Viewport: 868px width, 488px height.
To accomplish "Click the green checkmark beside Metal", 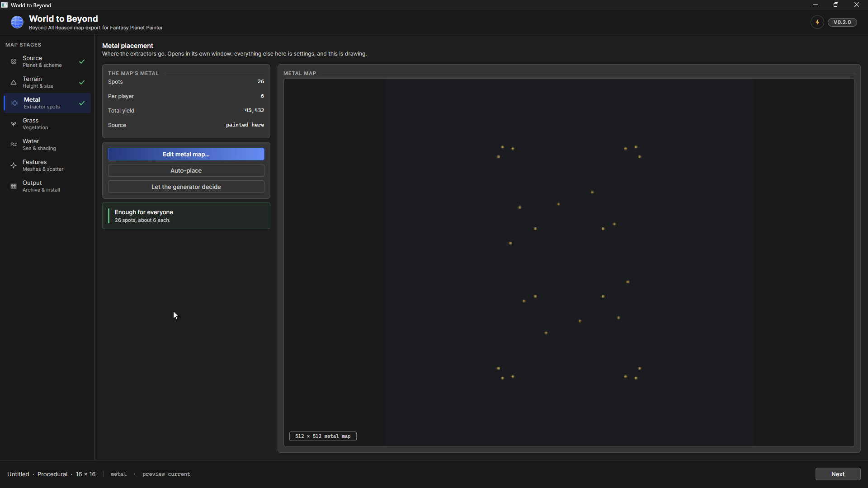I will coord(82,103).
